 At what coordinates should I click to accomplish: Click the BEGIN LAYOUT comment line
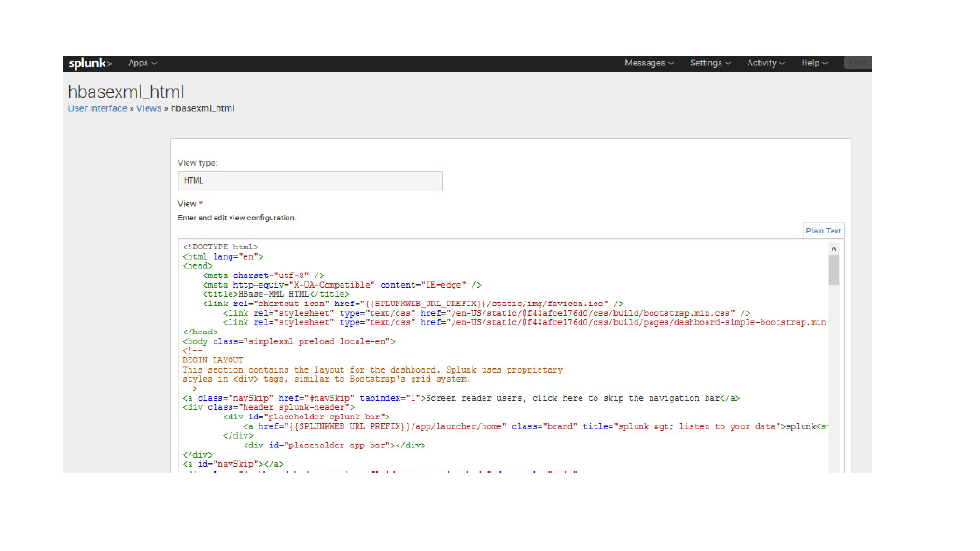coord(212,360)
